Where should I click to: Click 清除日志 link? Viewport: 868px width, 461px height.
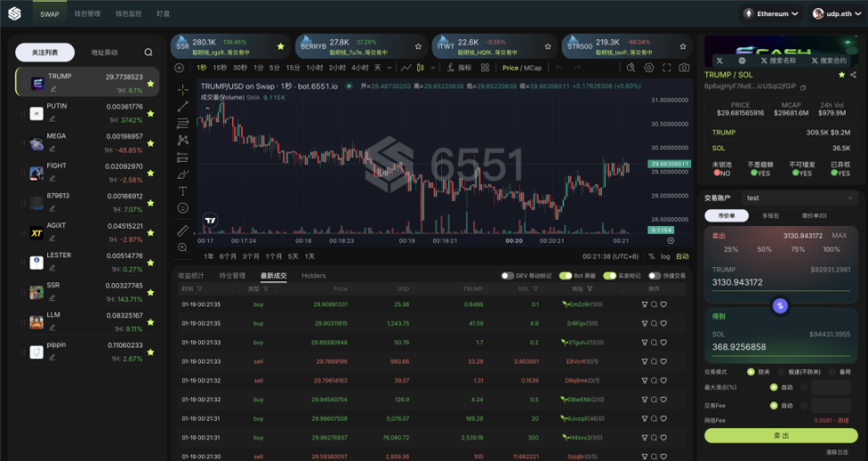(x=837, y=452)
